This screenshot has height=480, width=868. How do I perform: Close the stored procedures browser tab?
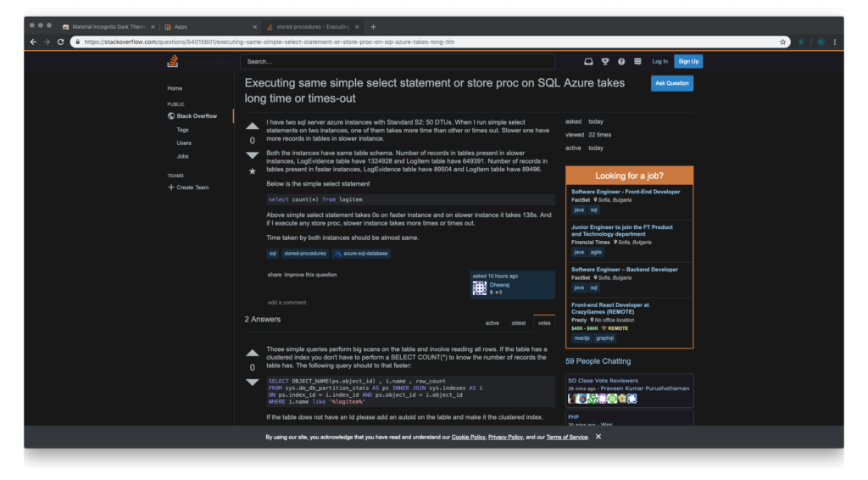pos(357,26)
